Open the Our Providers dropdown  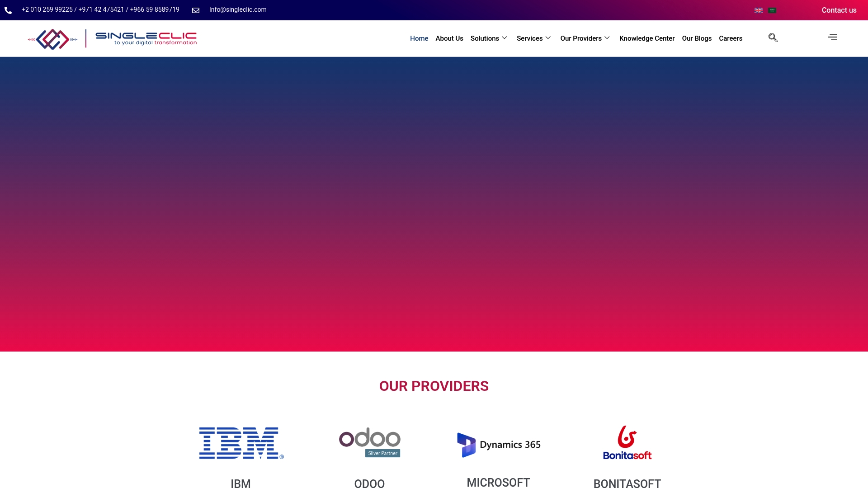tap(585, 38)
